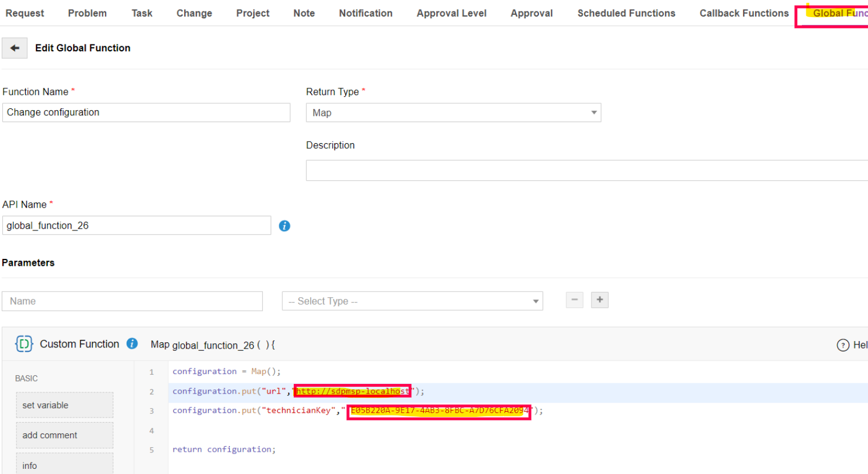Click the Custom Function info icon

pos(132,343)
